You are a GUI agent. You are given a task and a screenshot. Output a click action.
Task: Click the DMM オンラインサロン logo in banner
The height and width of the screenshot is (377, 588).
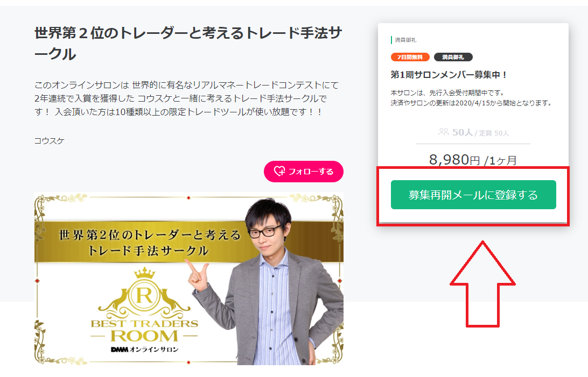tap(144, 349)
